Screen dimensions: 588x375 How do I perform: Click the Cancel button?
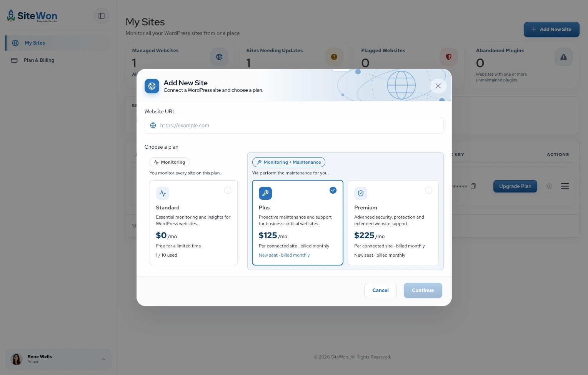[x=380, y=290]
